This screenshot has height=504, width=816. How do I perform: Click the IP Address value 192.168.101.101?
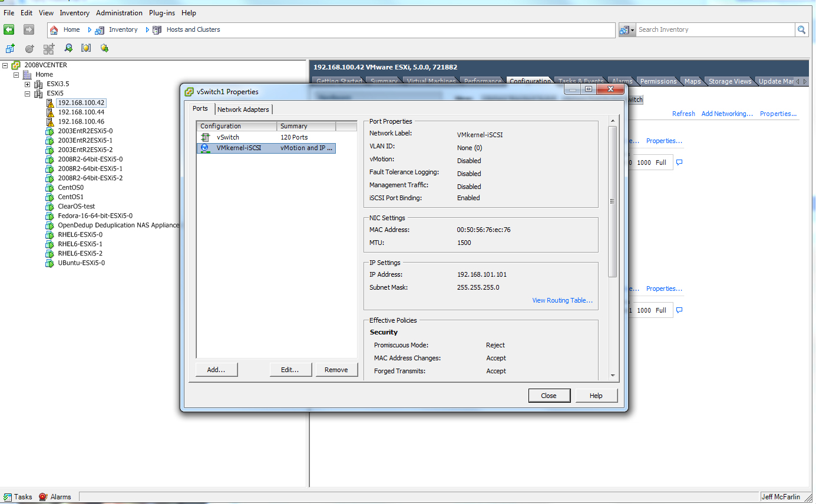481,274
